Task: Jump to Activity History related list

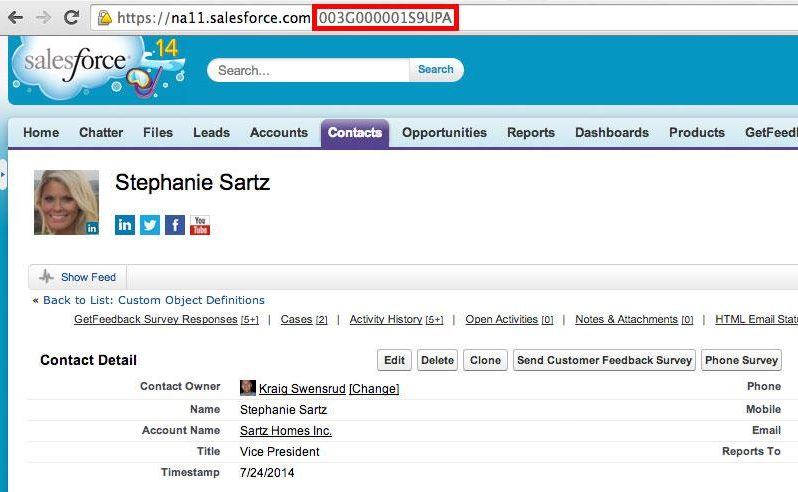Action: (x=396, y=319)
